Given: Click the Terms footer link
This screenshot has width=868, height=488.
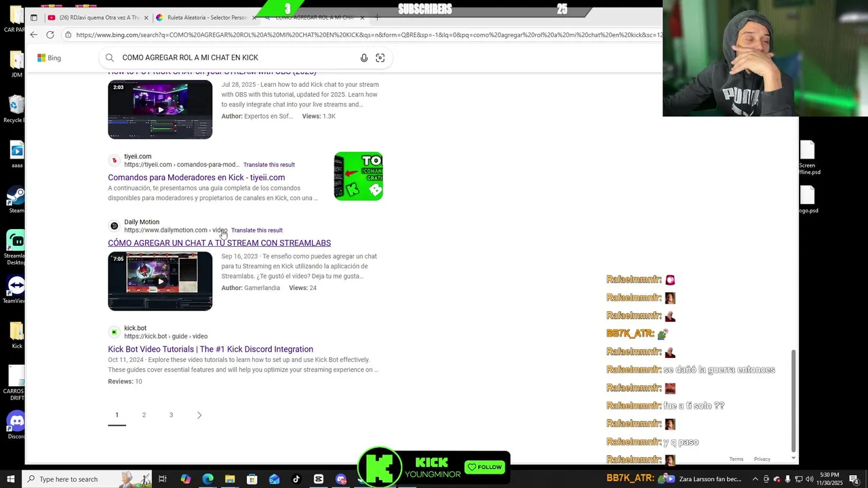Looking at the screenshot, I should [x=736, y=459].
